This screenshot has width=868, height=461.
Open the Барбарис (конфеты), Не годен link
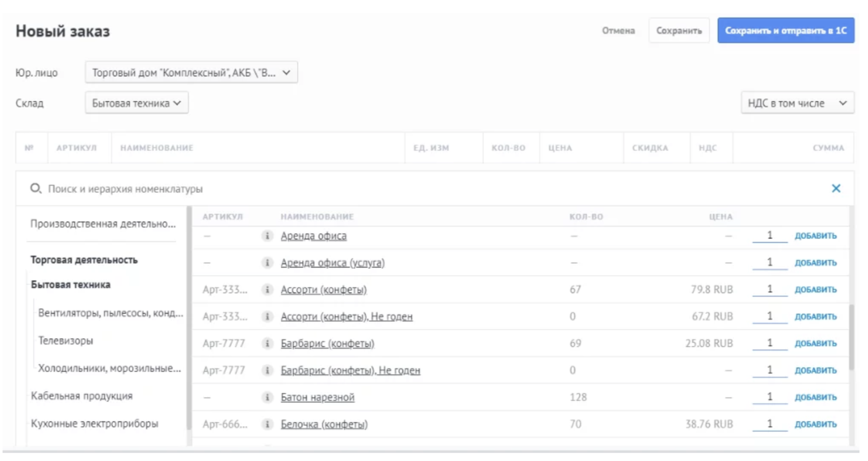(x=350, y=371)
